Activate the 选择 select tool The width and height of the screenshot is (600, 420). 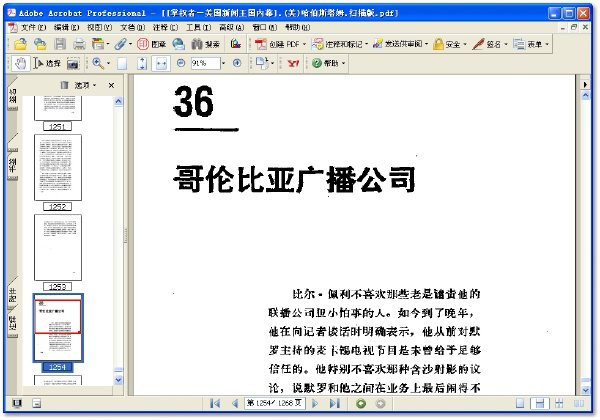(47, 63)
